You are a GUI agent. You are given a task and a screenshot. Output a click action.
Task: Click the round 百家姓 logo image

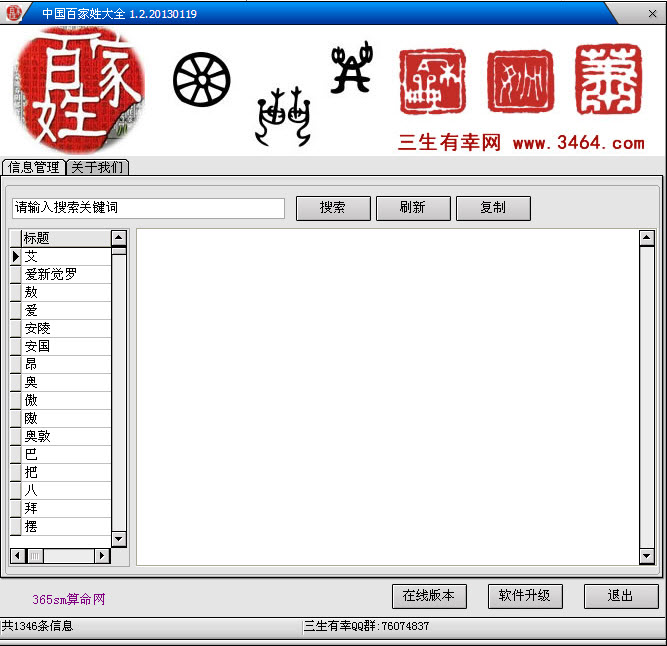tap(81, 89)
